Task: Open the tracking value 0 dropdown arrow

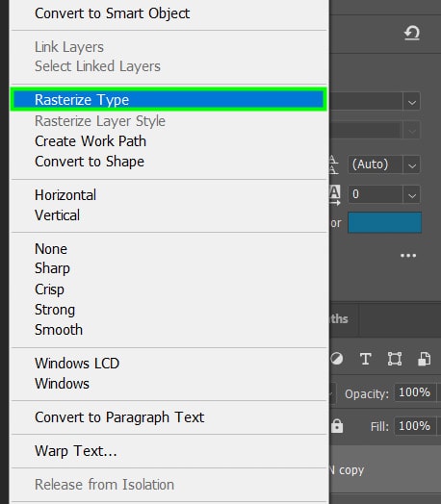Action: point(412,195)
